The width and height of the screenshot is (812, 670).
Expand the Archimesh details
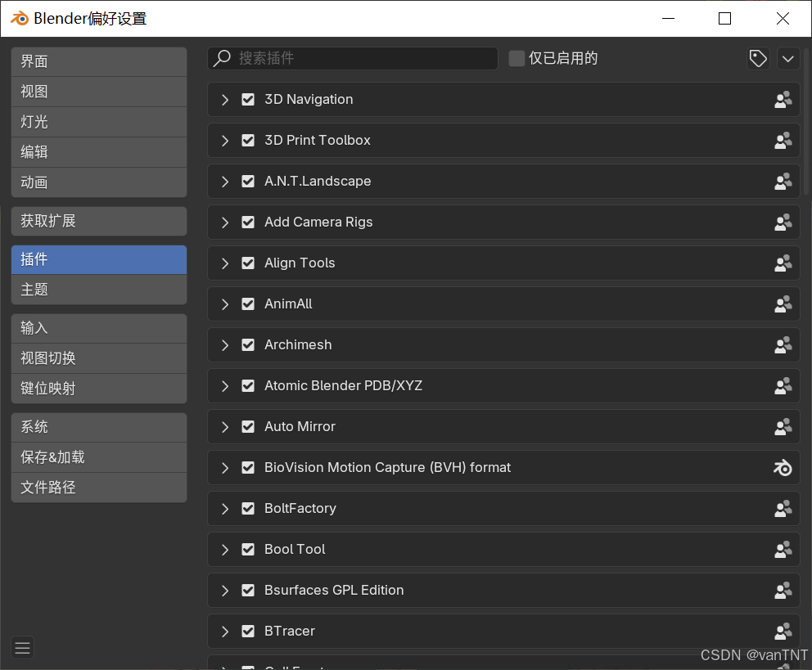point(225,344)
